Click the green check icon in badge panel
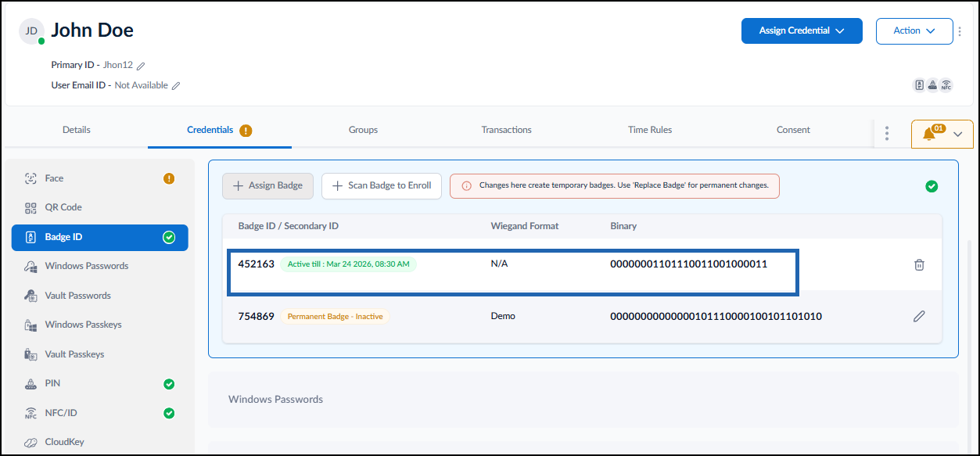Image resolution: width=980 pixels, height=456 pixels. click(x=932, y=186)
